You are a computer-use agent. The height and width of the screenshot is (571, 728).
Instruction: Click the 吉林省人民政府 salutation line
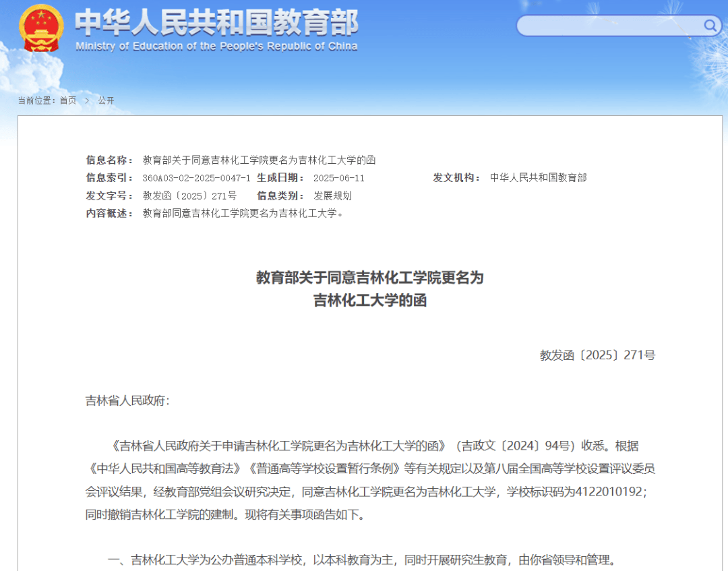pyautogui.click(x=127, y=401)
